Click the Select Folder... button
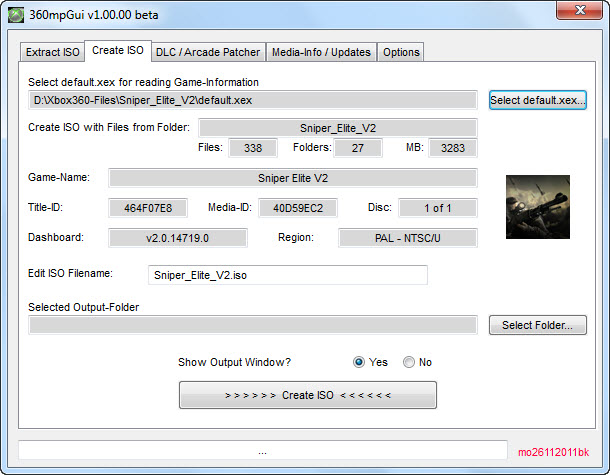 coord(538,325)
